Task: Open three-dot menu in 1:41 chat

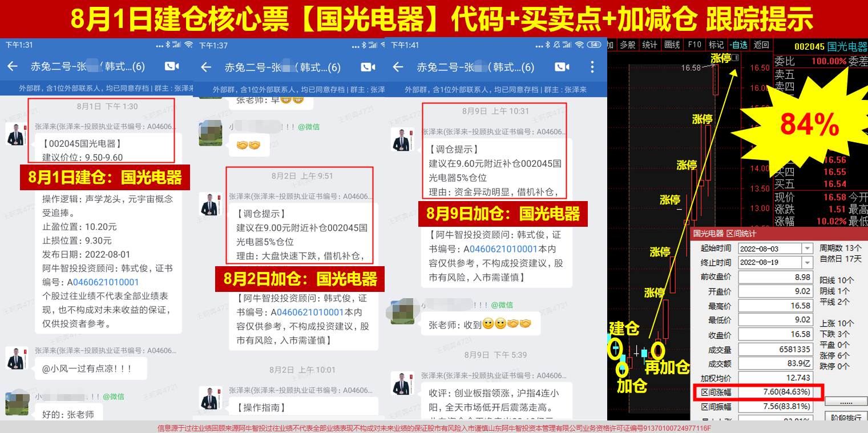Action: (x=591, y=67)
